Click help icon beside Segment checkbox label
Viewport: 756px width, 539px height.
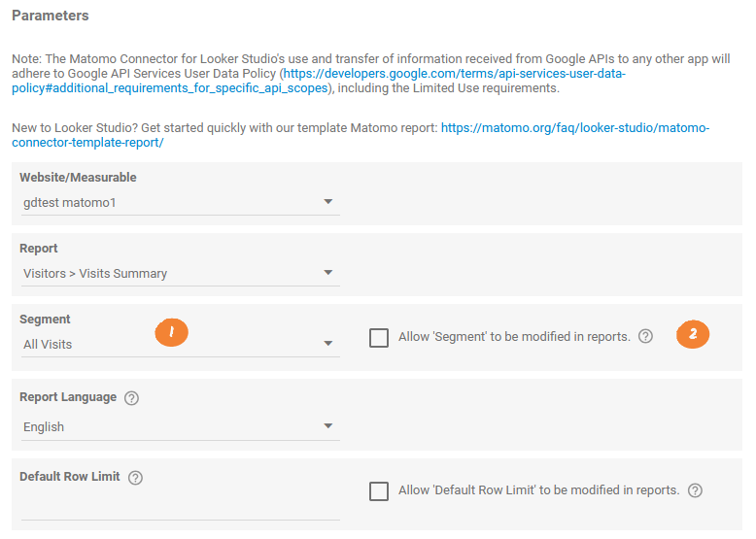(x=645, y=337)
